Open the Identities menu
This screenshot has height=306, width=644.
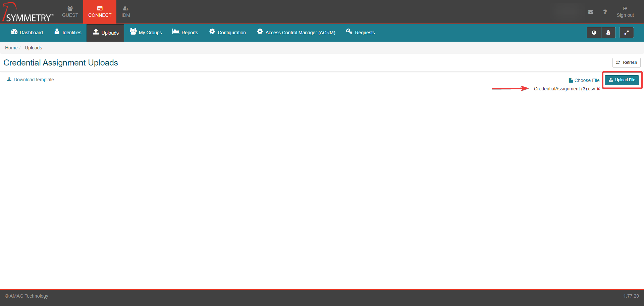click(68, 33)
